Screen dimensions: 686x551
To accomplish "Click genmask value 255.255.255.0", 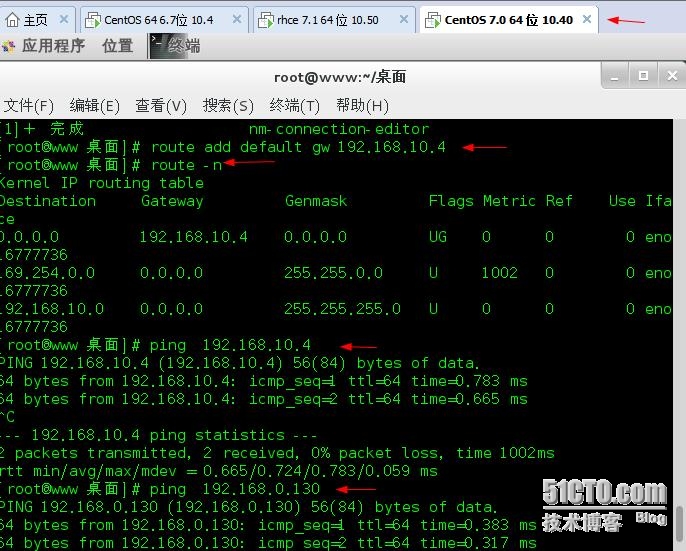I will click(343, 309).
